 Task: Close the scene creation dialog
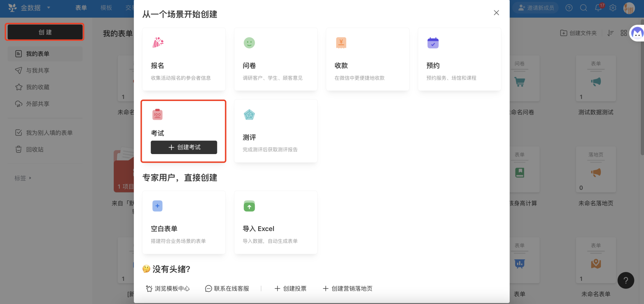[x=497, y=13]
